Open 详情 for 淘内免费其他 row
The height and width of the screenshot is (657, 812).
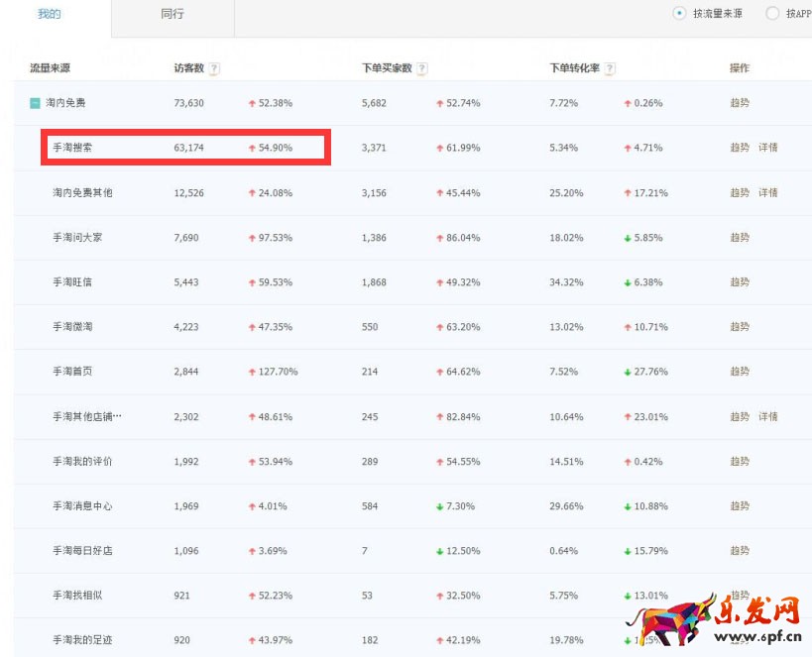click(768, 192)
